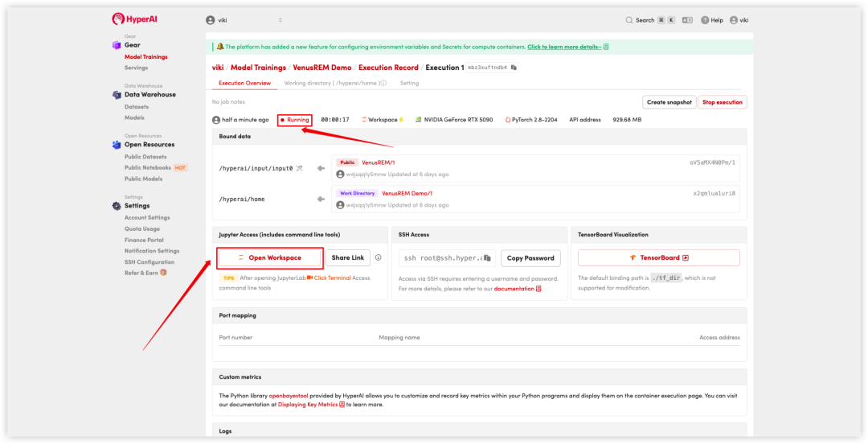Click the Search box in the header
The width and height of the screenshot is (868, 444).
[650, 20]
